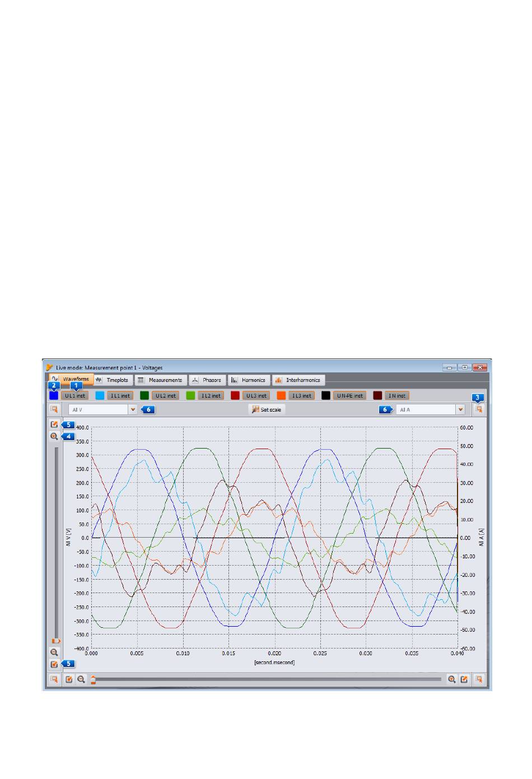The width and height of the screenshot is (532, 779).
Task: Toggle the U L1 inst waveform
Action: tap(74, 395)
